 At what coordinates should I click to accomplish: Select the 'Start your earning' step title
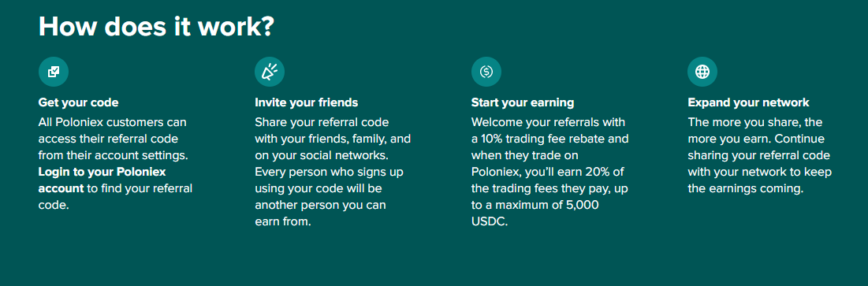point(523,102)
